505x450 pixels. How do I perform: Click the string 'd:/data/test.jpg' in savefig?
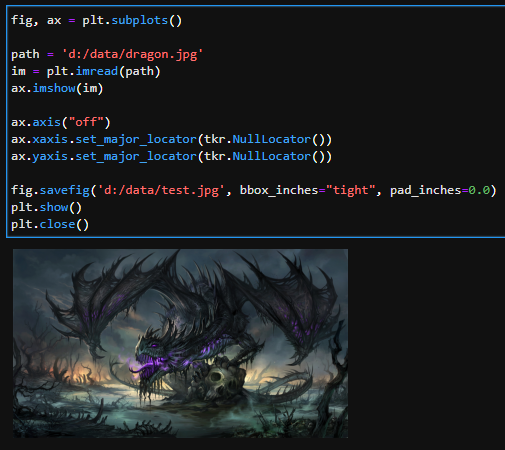click(x=161, y=190)
